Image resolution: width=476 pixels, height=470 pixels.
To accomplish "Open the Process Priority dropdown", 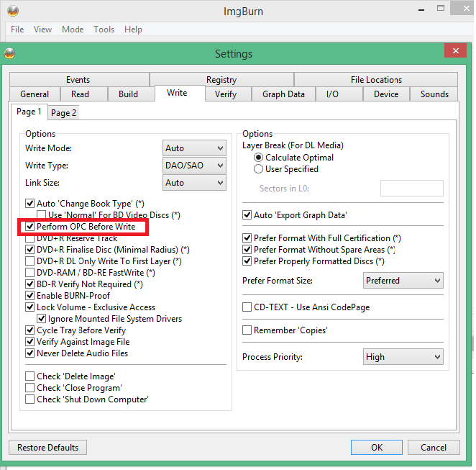I will click(403, 357).
